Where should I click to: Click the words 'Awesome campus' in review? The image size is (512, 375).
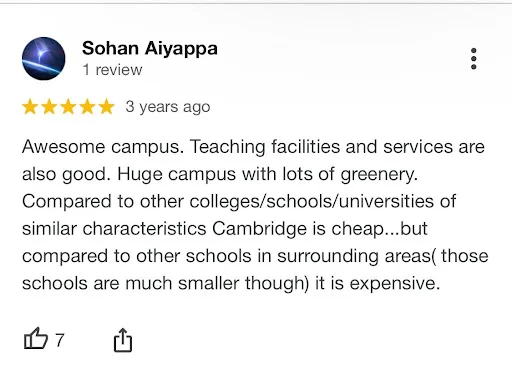(x=103, y=147)
